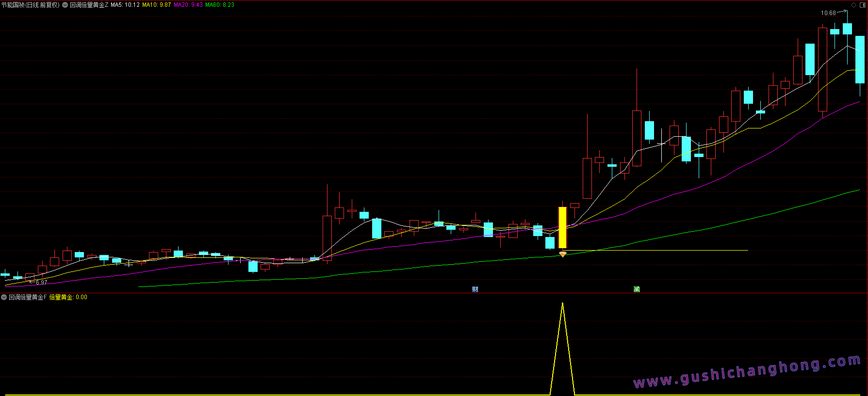
Task: Click the 倍量黄金 value label
Action: click(x=68, y=297)
